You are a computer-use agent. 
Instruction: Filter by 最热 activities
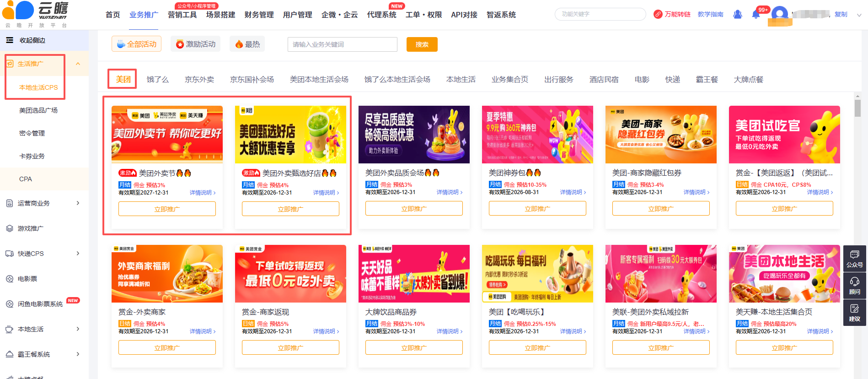(x=247, y=44)
